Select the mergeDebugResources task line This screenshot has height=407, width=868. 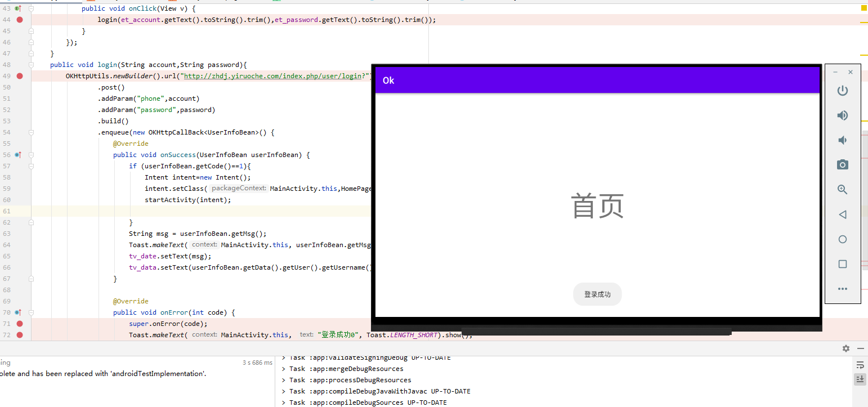point(342,369)
